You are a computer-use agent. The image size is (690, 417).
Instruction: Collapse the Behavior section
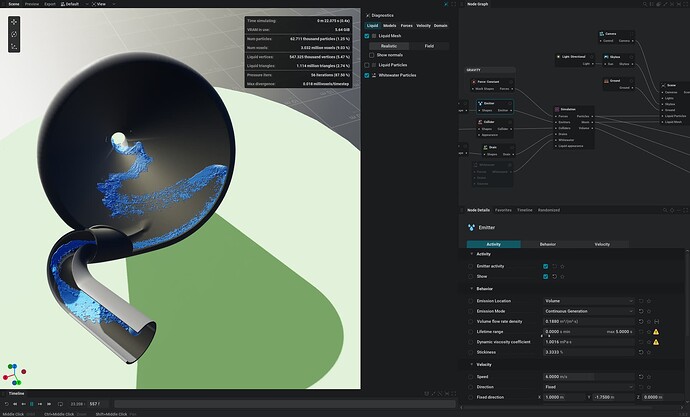tap(472, 288)
